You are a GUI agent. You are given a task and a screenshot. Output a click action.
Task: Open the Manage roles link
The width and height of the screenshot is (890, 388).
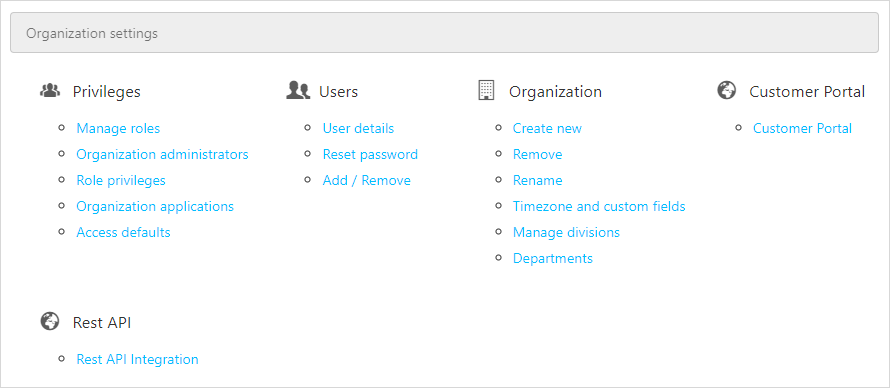[x=118, y=128]
